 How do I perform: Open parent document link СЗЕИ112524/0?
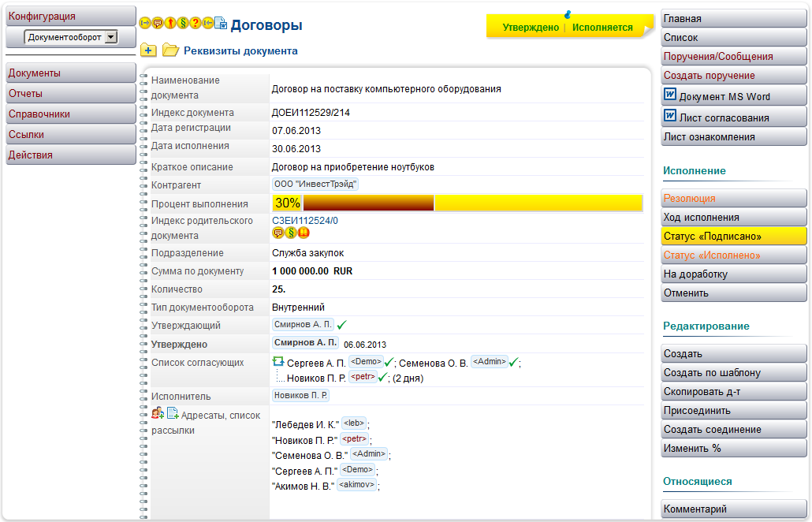click(304, 221)
